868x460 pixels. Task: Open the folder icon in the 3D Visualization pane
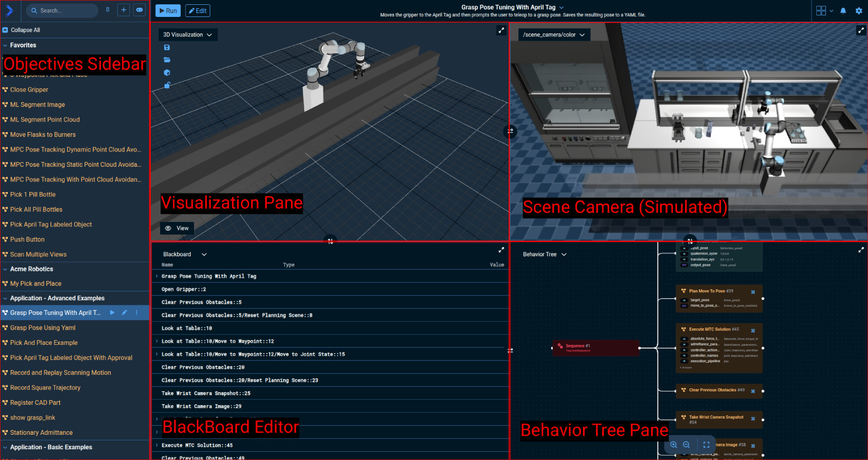[167, 60]
